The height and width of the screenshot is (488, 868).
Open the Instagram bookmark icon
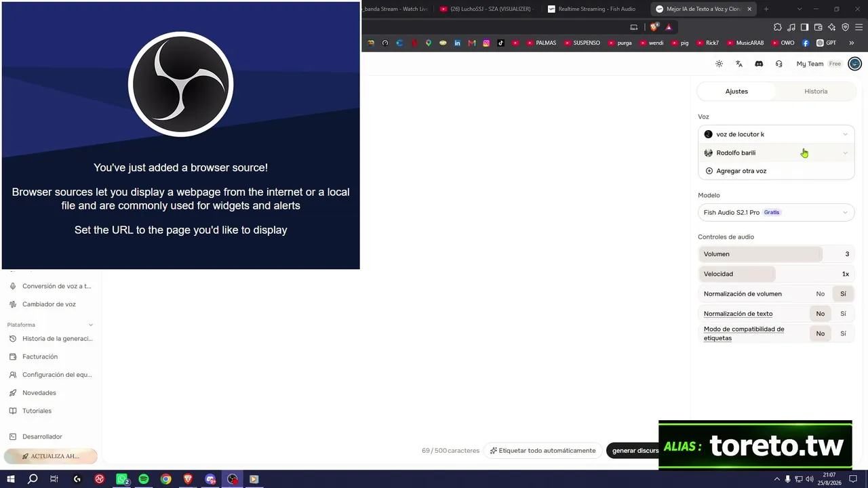[x=486, y=43]
